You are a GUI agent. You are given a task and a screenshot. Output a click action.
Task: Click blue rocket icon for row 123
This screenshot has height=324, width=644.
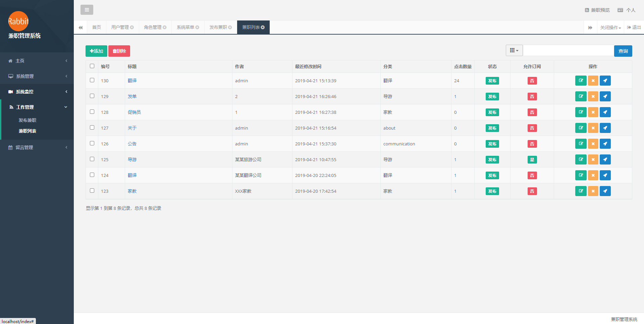605,191
